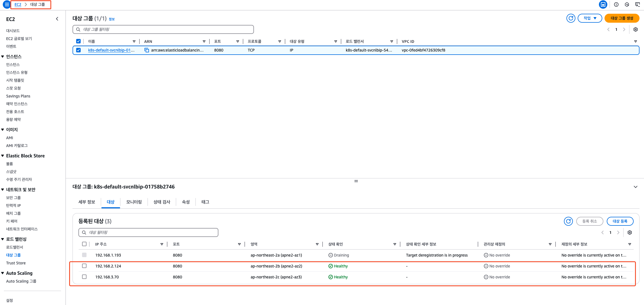The width and height of the screenshot is (644, 305).
Task: Refresh the registered targets list
Action: [568, 221]
